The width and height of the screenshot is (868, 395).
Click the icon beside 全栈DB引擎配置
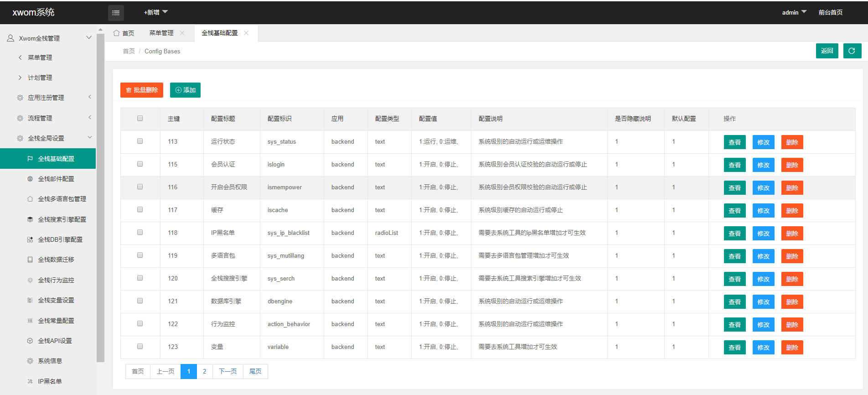pos(30,239)
